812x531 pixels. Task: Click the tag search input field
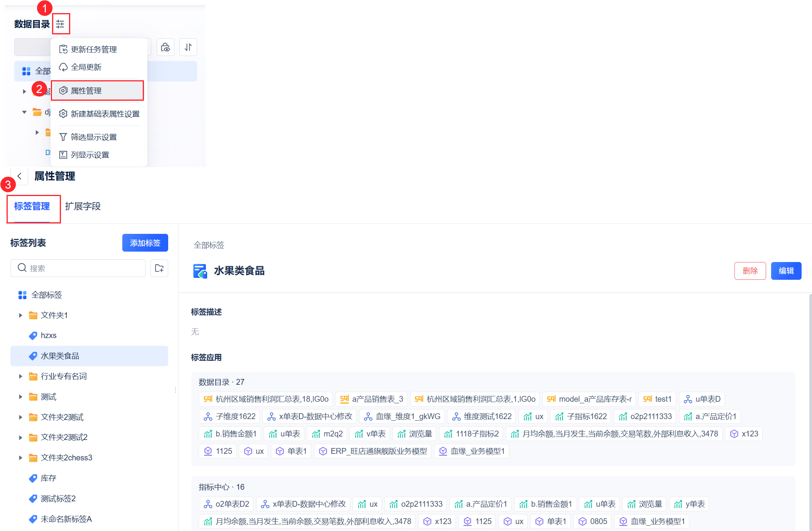point(81,268)
